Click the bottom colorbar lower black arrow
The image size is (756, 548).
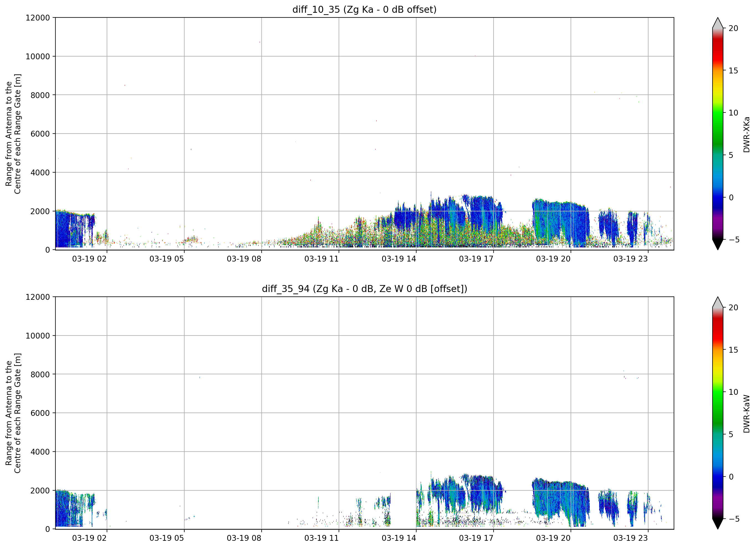point(718,524)
